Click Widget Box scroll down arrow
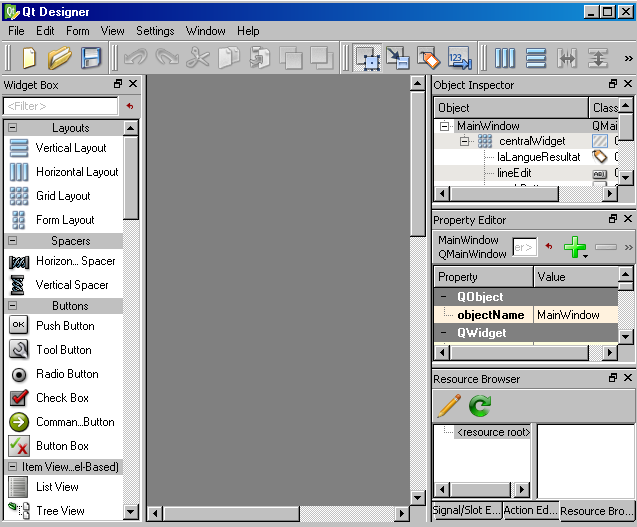637x527 pixels. coord(131,512)
